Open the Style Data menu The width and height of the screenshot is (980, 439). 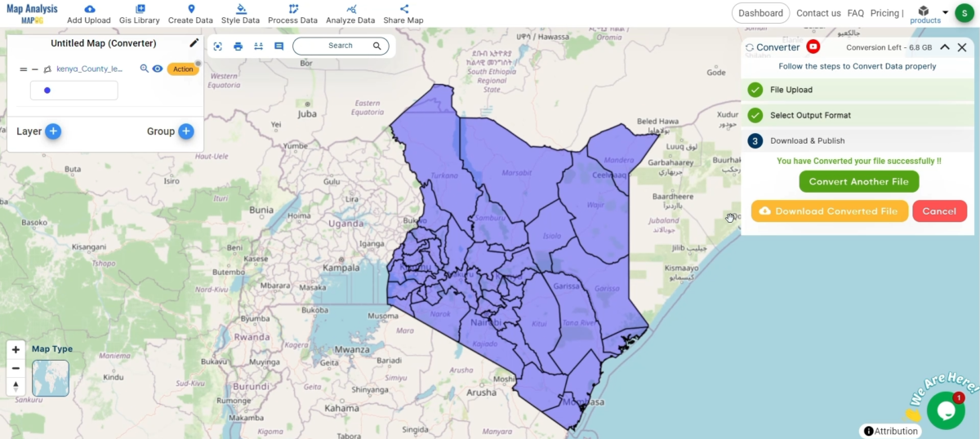click(x=240, y=14)
